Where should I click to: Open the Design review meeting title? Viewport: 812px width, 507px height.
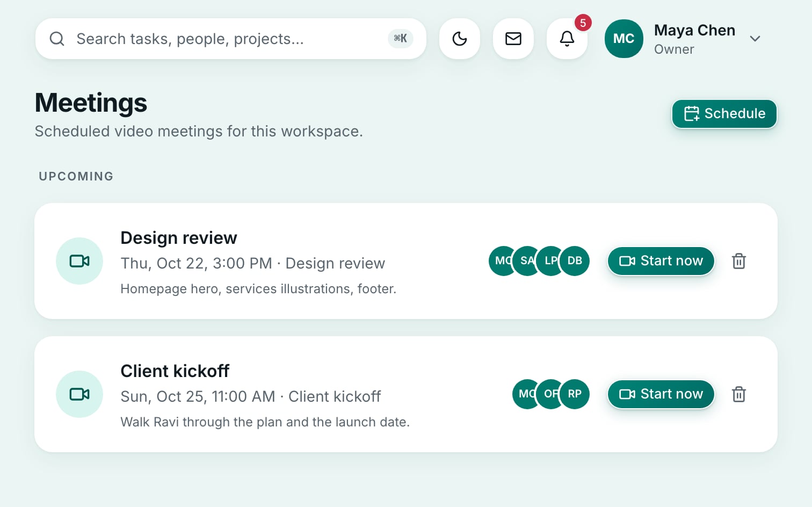click(x=179, y=238)
